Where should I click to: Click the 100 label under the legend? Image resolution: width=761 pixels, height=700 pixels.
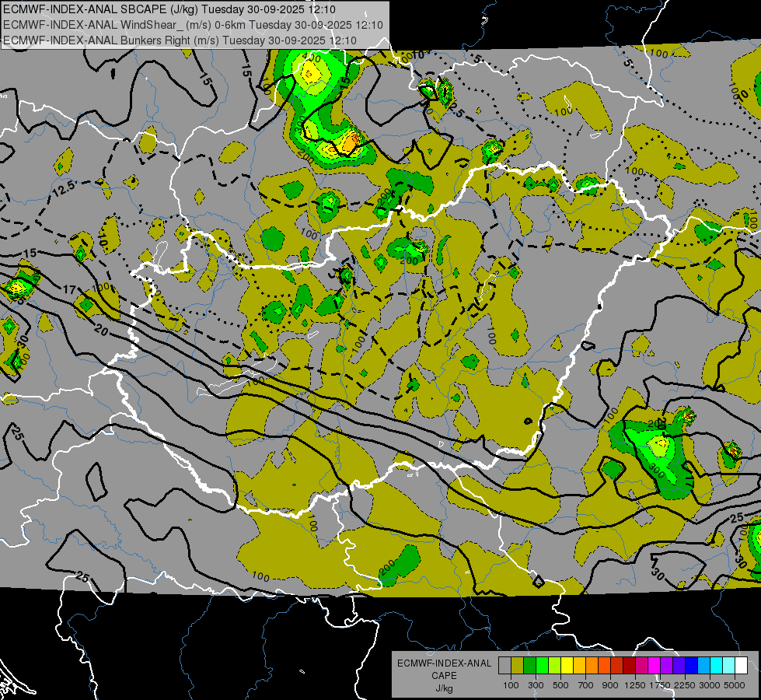tap(511, 685)
